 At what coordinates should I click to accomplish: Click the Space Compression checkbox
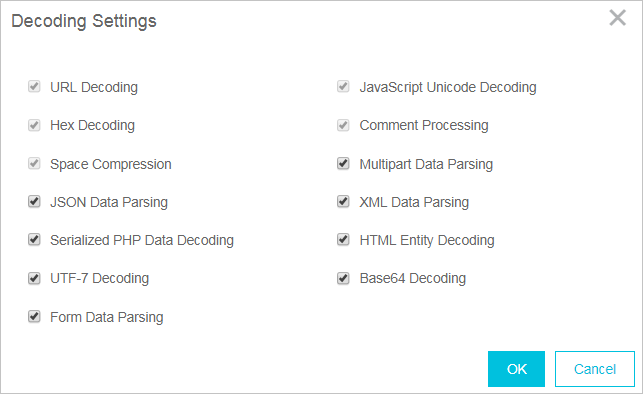point(34,164)
